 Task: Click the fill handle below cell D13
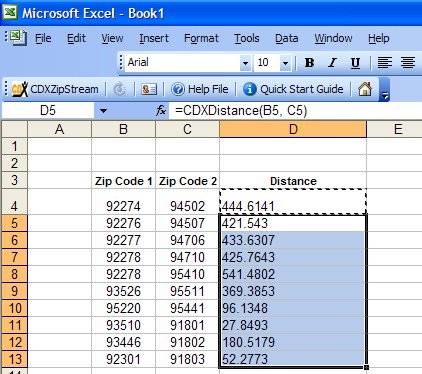click(367, 367)
